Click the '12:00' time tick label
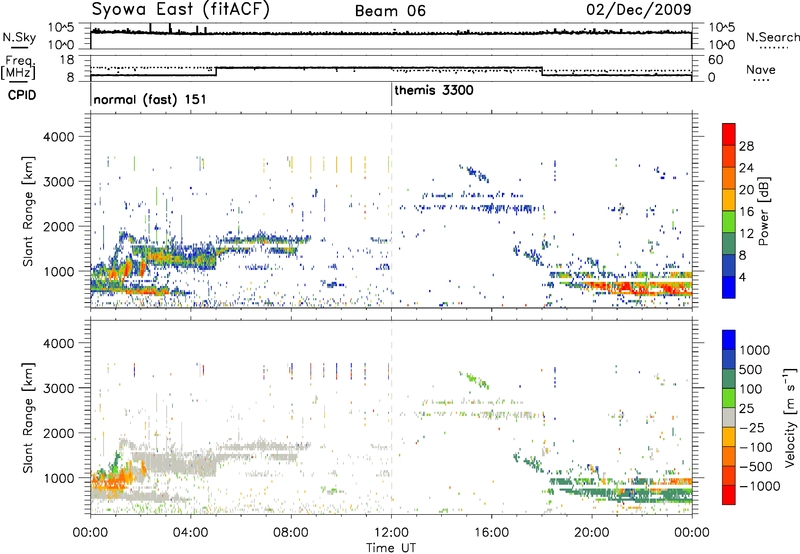The height and width of the screenshot is (554, 800). [391, 533]
